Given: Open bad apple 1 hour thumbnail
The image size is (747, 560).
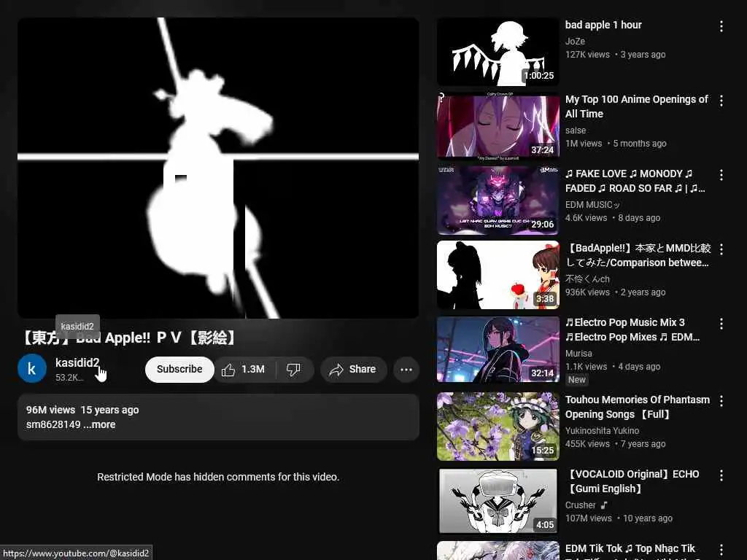Looking at the screenshot, I should [x=498, y=52].
